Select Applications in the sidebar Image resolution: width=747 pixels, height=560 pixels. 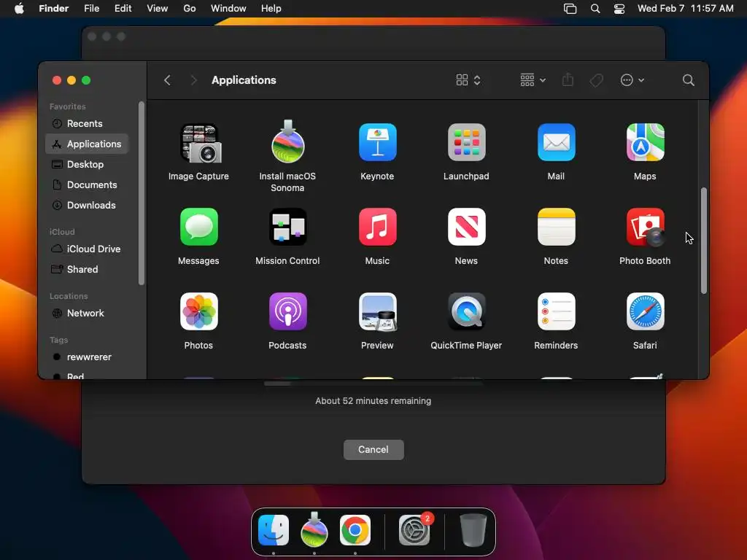[x=87, y=144]
